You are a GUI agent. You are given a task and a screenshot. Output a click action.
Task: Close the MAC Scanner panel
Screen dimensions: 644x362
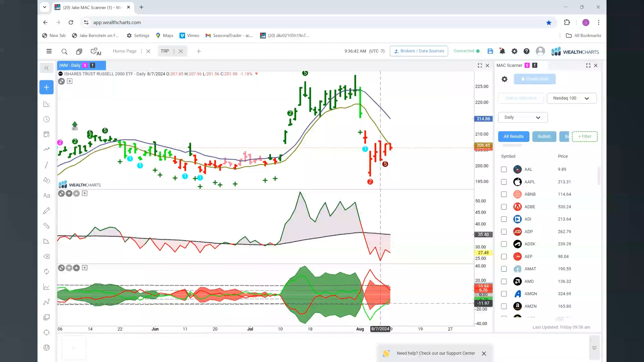(596, 66)
